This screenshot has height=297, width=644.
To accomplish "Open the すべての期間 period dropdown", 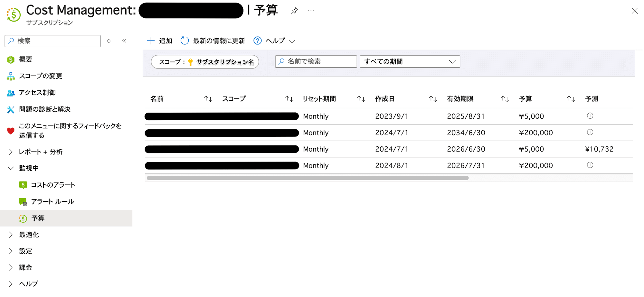I will [410, 61].
